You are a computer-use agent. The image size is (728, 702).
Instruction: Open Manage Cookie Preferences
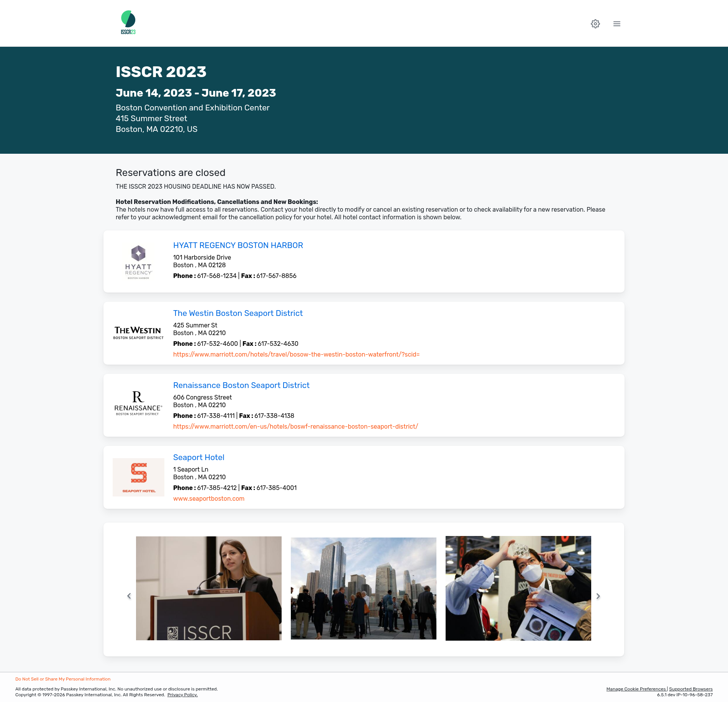(636, 689)
